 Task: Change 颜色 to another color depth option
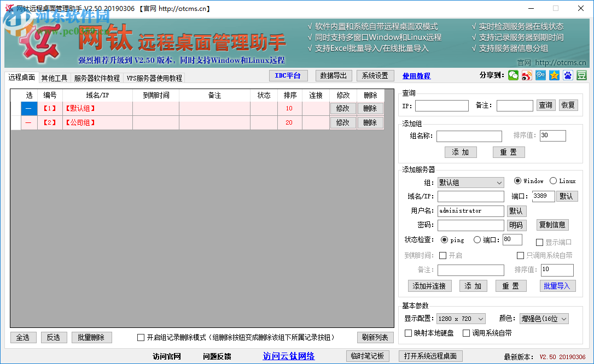[544, 318]
